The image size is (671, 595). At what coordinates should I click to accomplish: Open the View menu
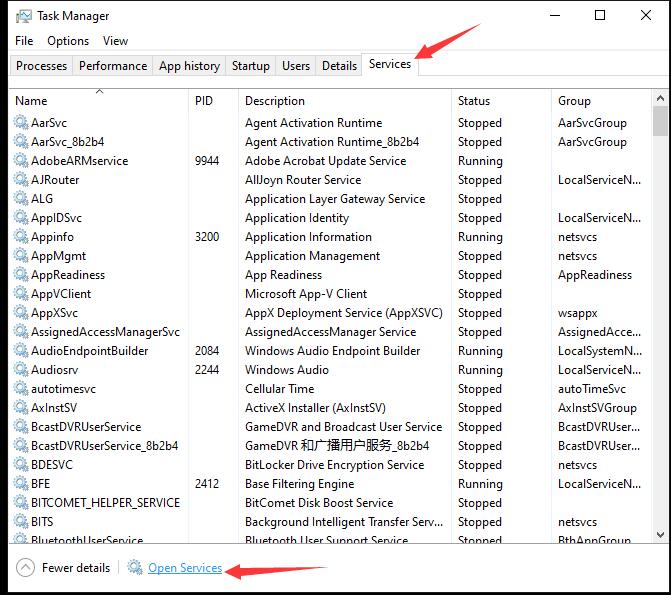click(x=115, y=41)
